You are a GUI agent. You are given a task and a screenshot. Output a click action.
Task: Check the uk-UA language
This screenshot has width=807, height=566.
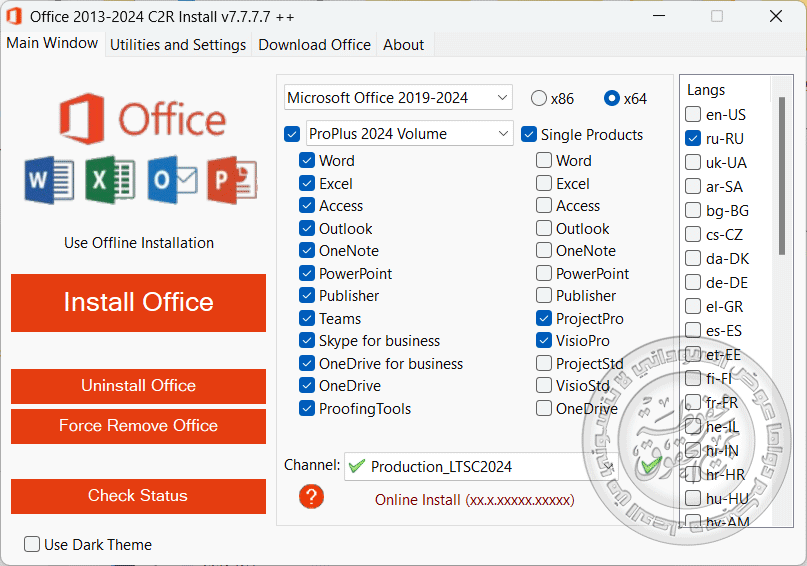693,163
